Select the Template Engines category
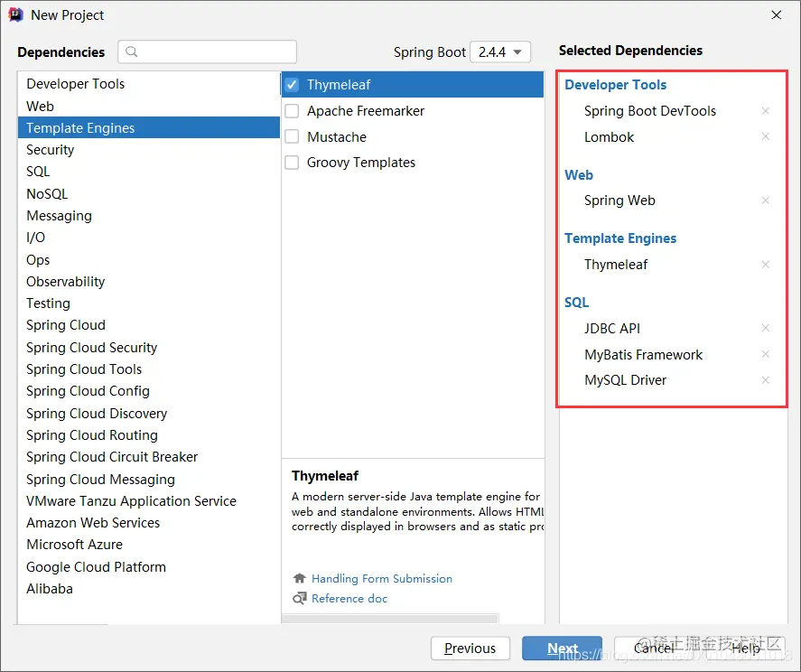Image resolution: width=801 pixels, height=672 pixels. click(149, 127)
